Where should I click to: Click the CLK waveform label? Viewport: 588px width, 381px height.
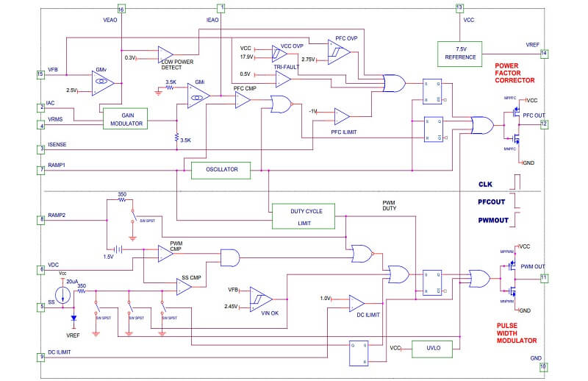point(485,185)
